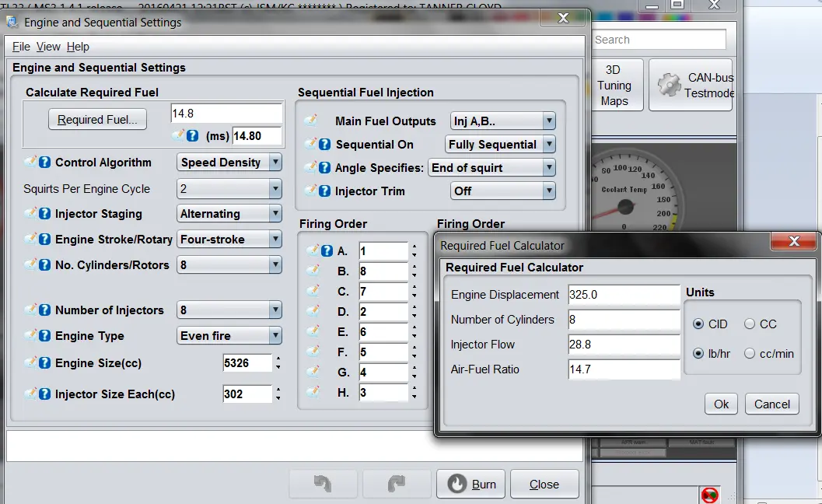Viewport: 822px width, 504px height.
Task: Click the redo arrow button
Action: pos(397,484)
